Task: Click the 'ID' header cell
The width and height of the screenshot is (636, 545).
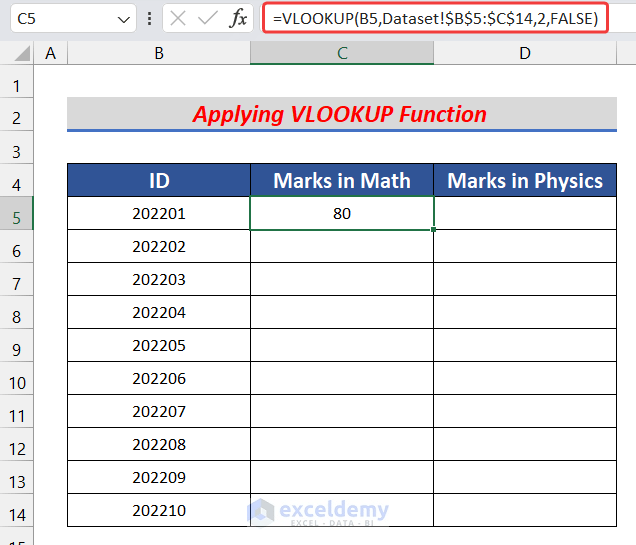Action: point(159,180)
